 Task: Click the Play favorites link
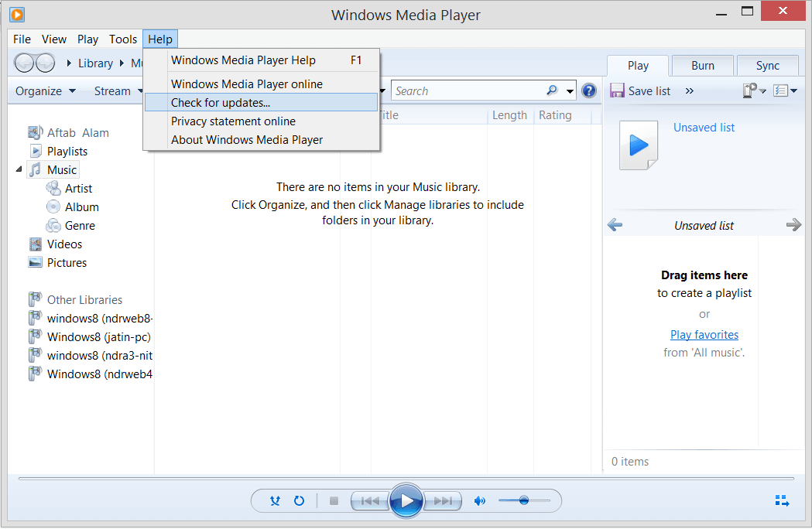[704, 335]
